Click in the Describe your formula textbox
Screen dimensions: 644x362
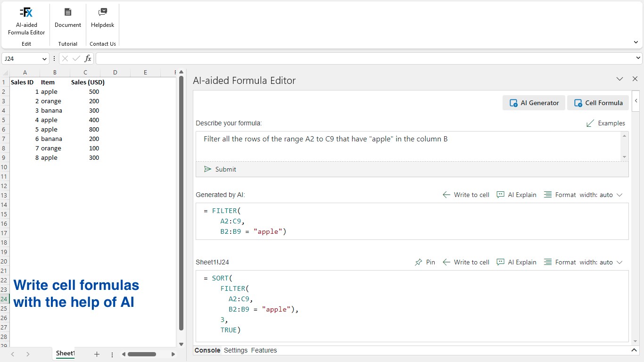408,146
